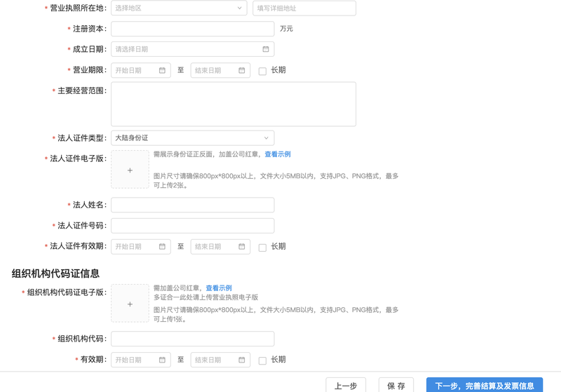Click the 保存 button

pos(396,385)
